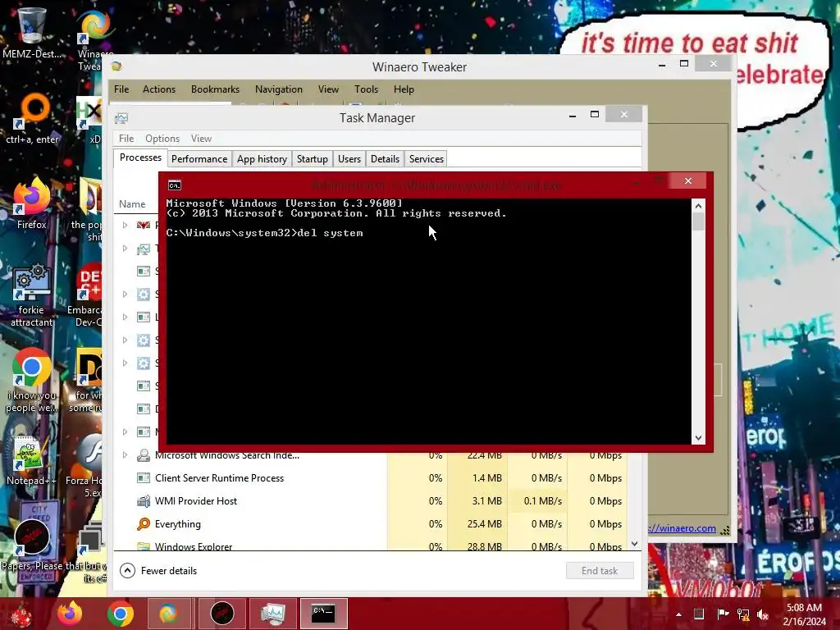Open the Command Prompt window system icon
Viewport: 840px width, 630px height.
coord(175,185)
